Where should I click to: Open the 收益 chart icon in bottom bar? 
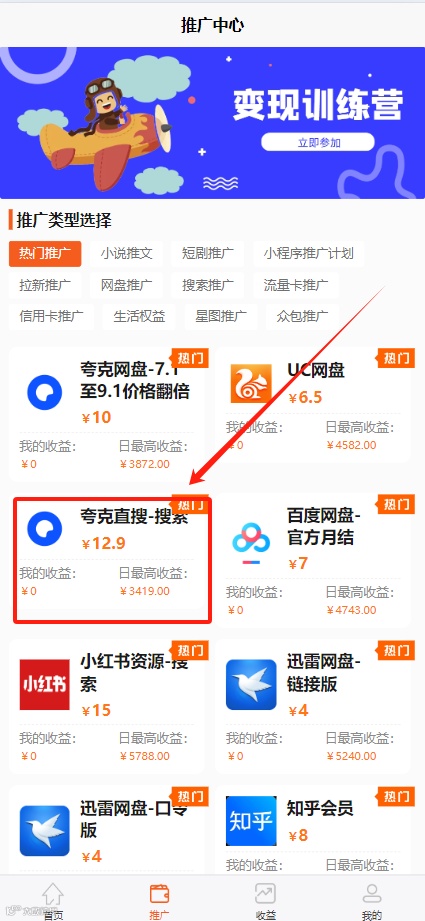point(265,895)
